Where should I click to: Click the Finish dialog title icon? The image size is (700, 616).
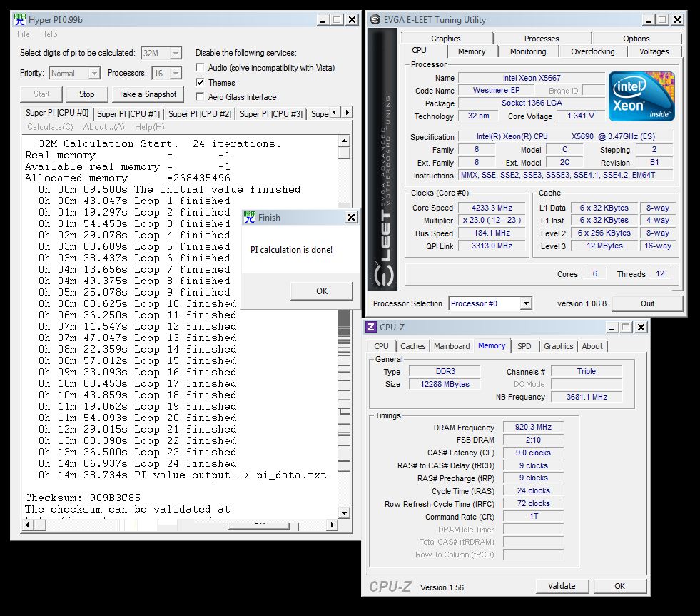(249, 217)
